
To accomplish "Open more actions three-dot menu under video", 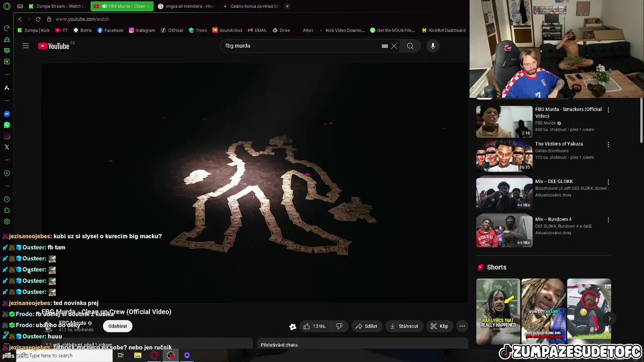I will (x=462, y=326).
